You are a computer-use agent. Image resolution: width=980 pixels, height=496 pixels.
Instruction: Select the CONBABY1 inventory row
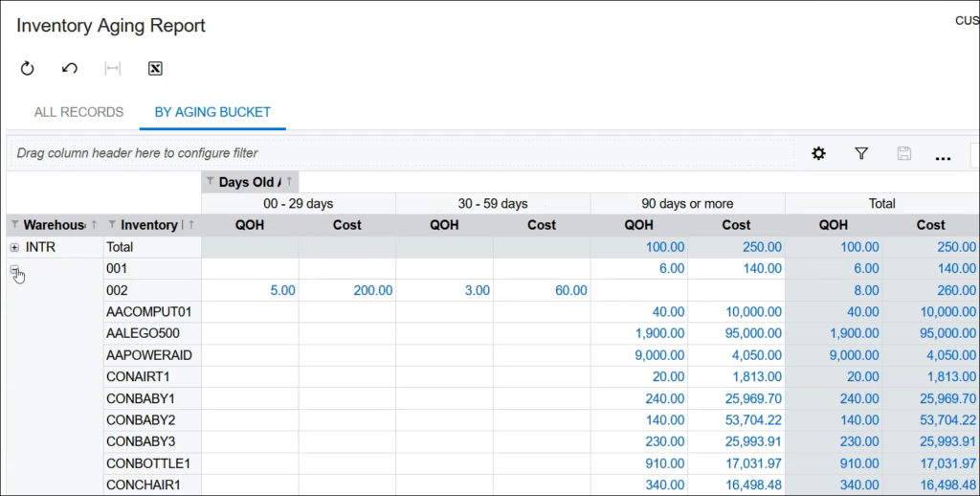[141, 398]
